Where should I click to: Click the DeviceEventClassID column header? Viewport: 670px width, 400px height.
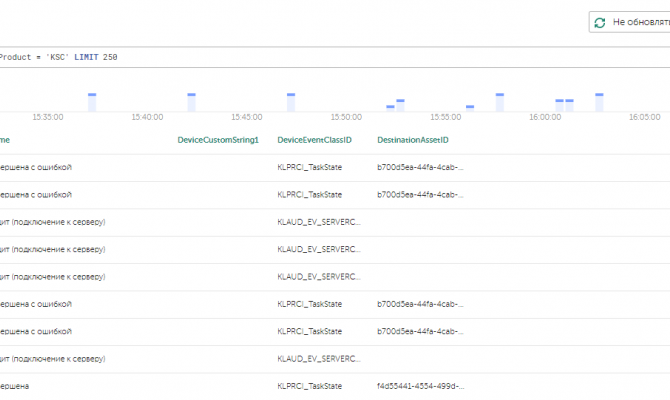click(313, 140)
